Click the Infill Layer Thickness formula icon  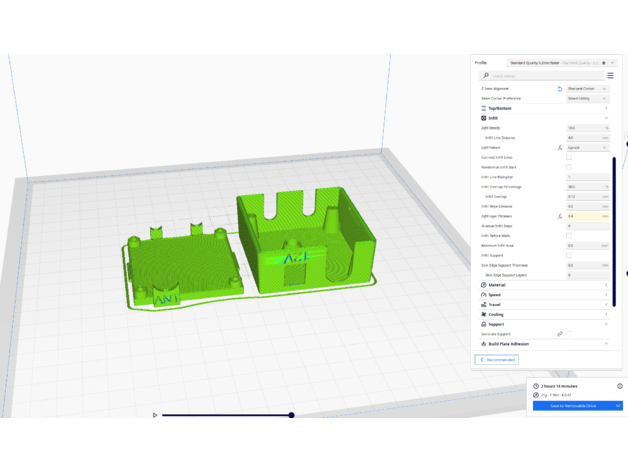tap(560, 216)
